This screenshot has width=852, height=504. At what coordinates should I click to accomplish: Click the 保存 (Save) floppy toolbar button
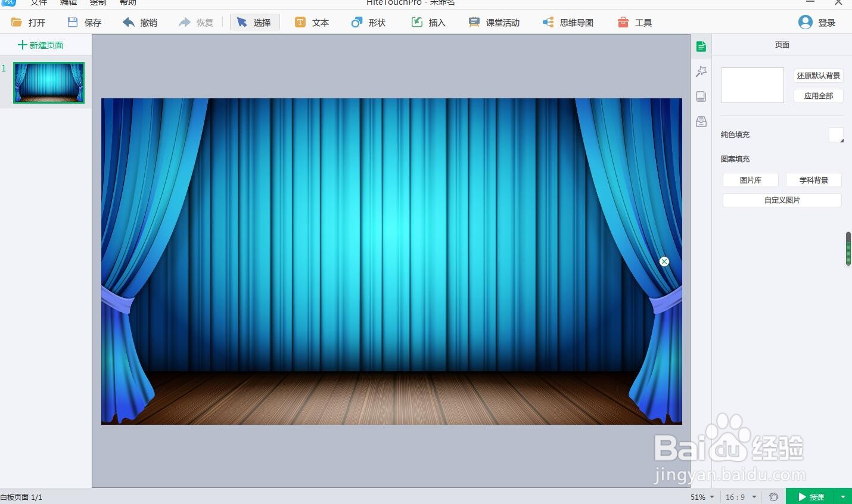(x=84, y=23)
